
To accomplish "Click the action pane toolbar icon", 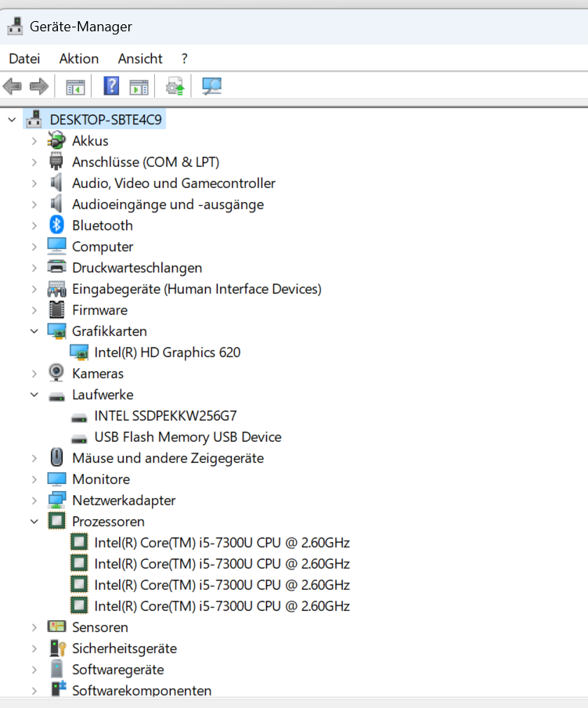I will click(x=139, y=87).
